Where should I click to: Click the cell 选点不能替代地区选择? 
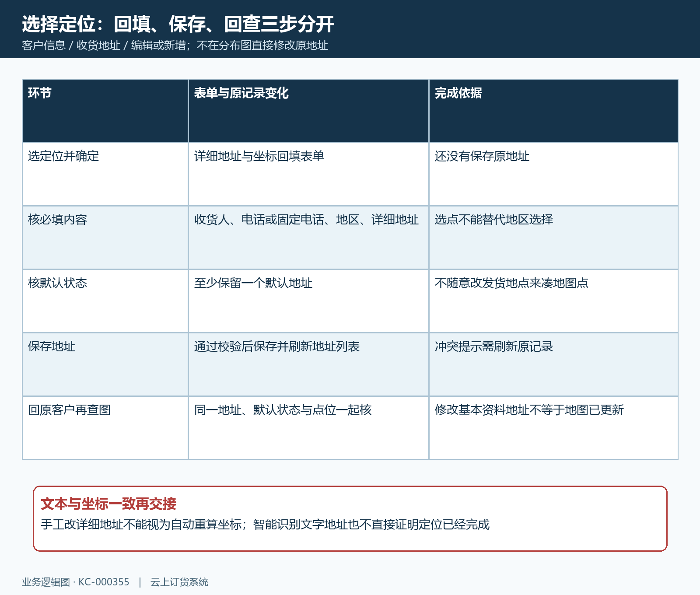pyautogui.click(x=553, y=238)
